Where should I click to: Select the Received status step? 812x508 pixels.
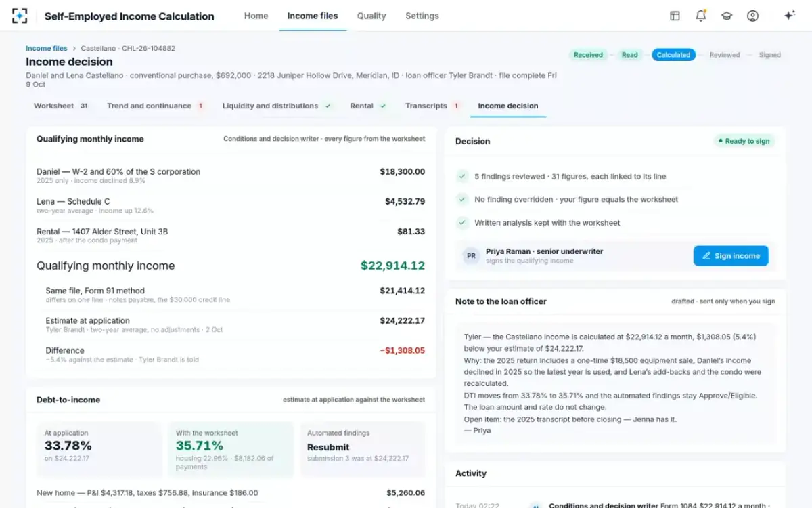click(x=588, y=55)
